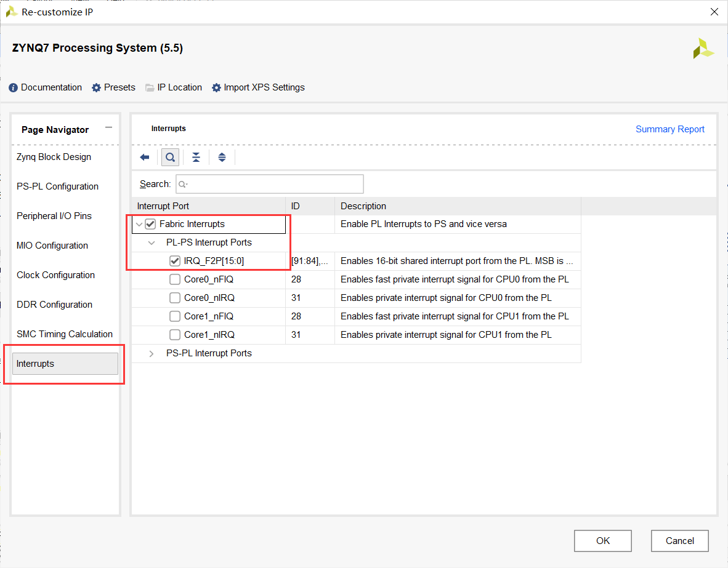Select the Core1_nFIQ row label
The image size is (728, 568).
208,316
